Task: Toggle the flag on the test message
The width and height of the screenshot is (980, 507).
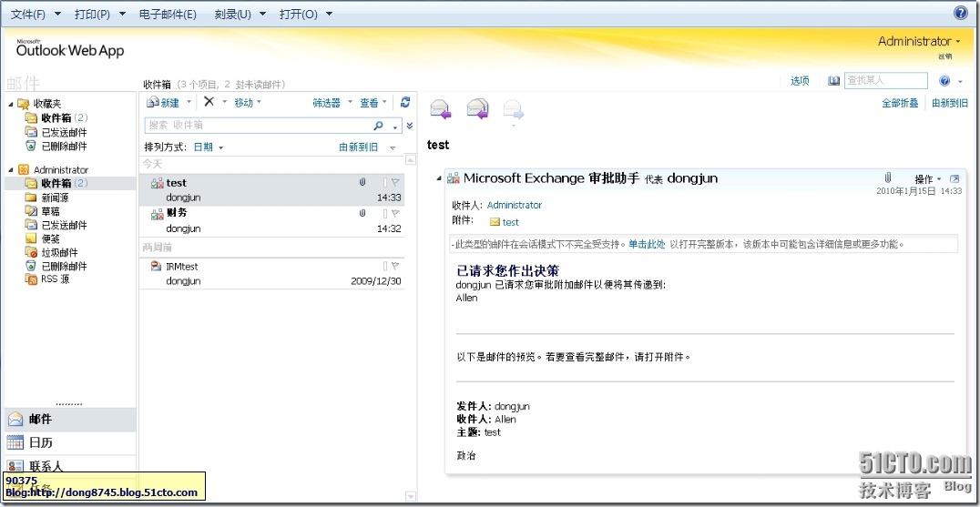Action: click(395, 182)
